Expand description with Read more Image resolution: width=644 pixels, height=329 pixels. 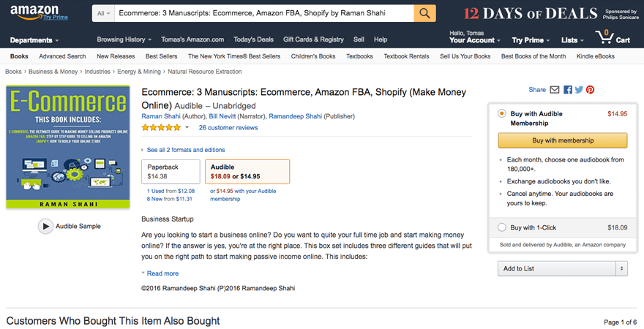[x=162, y=273]
